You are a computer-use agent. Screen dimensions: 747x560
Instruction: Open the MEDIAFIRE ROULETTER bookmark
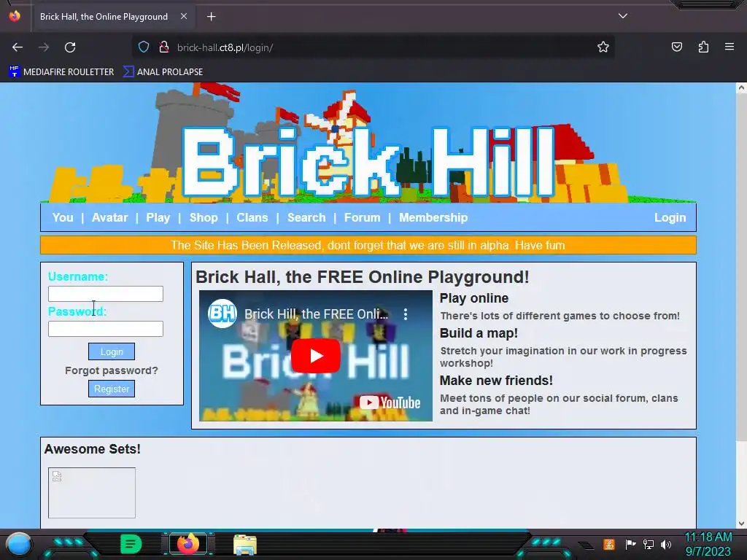[61, 72]
